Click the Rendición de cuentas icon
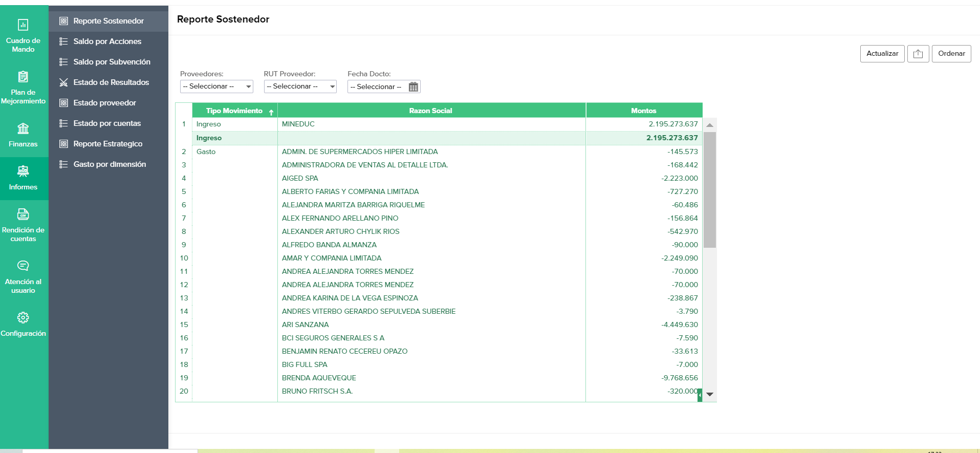 (23, 214)
